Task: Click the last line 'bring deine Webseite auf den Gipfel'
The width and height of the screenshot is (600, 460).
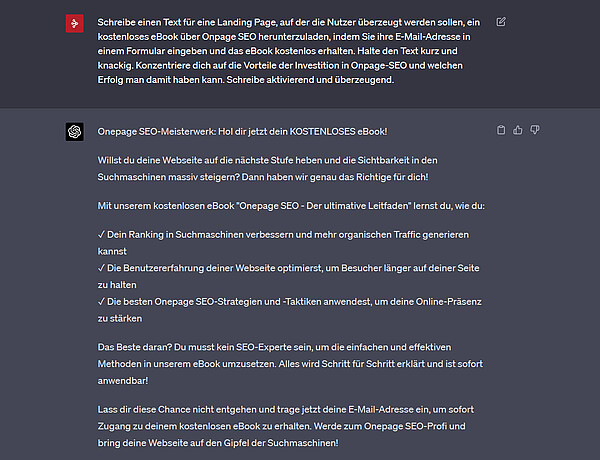Action: click(218, 443)
